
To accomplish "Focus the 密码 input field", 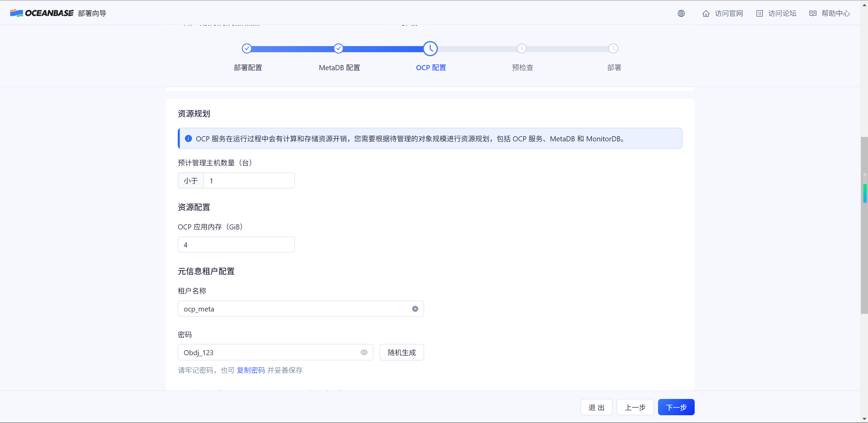I will point(275,352).
